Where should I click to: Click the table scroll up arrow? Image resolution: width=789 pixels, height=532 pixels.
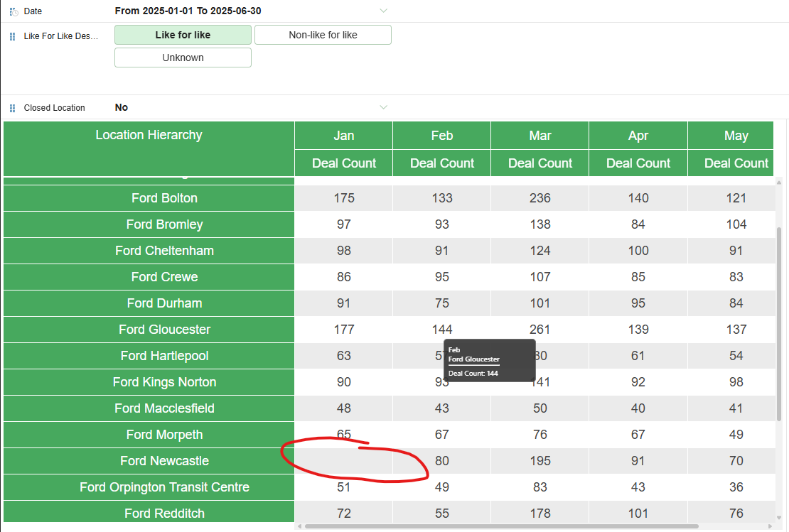click(780, 182)
